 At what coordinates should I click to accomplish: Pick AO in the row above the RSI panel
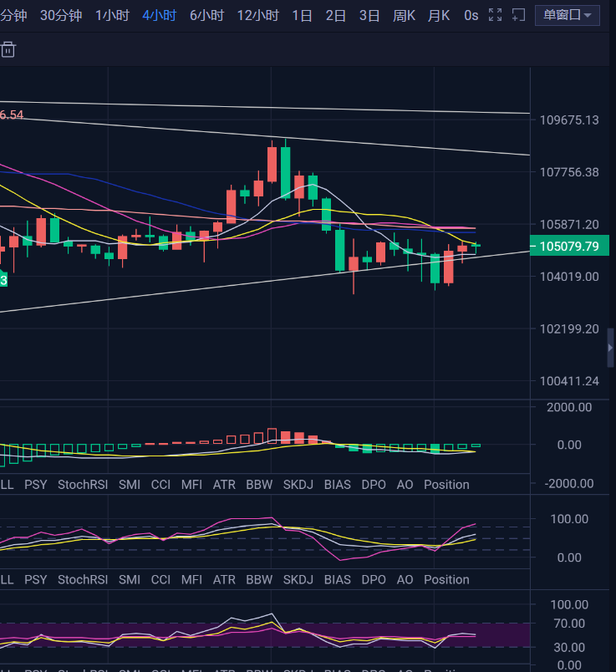pyautogui.click(x=405, y=580)
